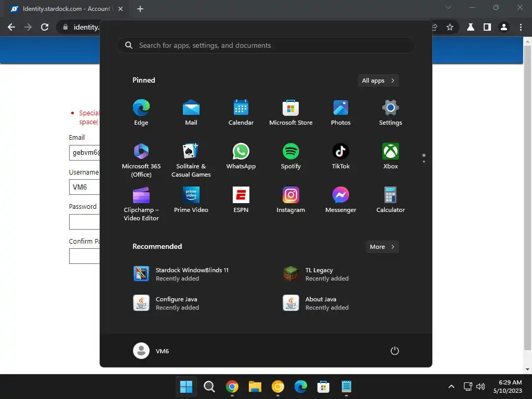This screenshot has width=532, height=399.
Task: Click the Password field on the page
Action: pyautogui.click(x=85, y=222)
